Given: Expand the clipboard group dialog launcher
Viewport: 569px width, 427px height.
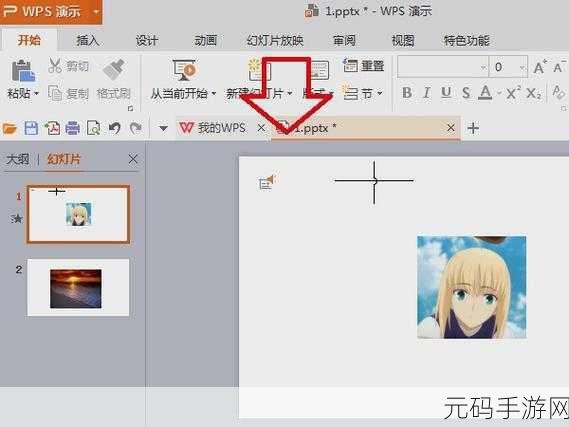Looking at the screenshot, I should point(131,108).
